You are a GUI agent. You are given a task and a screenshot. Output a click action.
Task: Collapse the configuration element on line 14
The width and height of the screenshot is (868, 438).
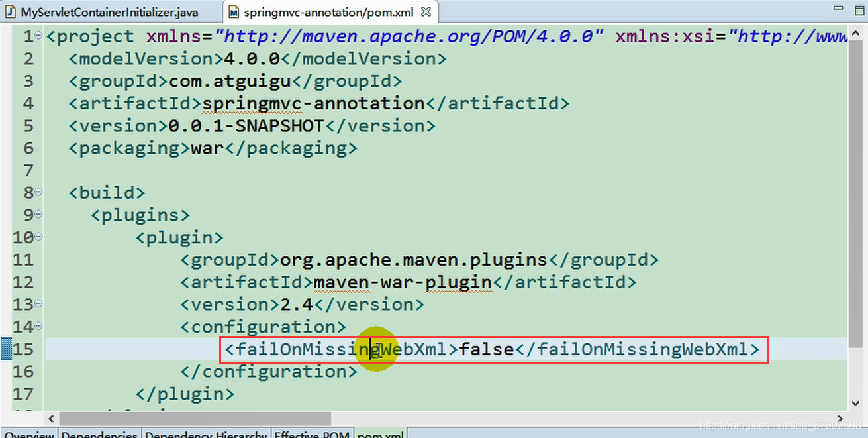(x=39, y=325)
